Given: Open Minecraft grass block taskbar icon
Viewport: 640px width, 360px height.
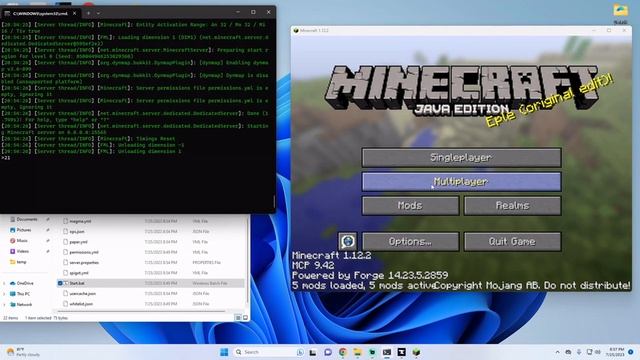Looking at the screenshot, I should coord(416,352).
